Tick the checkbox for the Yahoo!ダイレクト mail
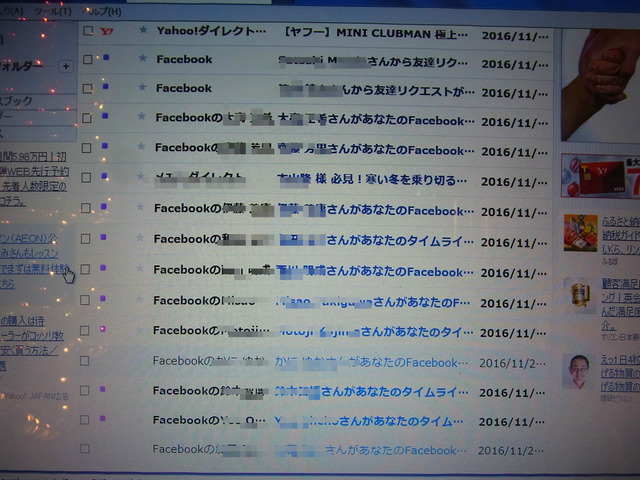 pyautogui.click(x=88, y=31)
